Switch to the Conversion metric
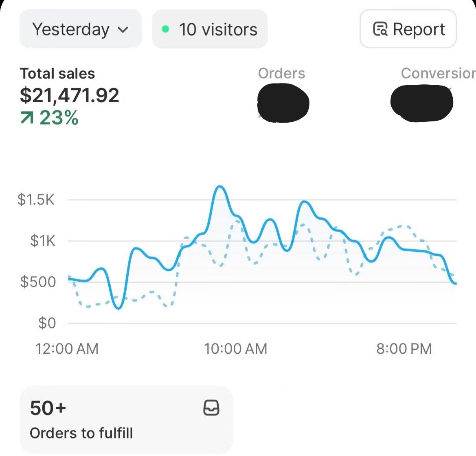This screenshot has width=476, height=456. click(x=439, y=73)
